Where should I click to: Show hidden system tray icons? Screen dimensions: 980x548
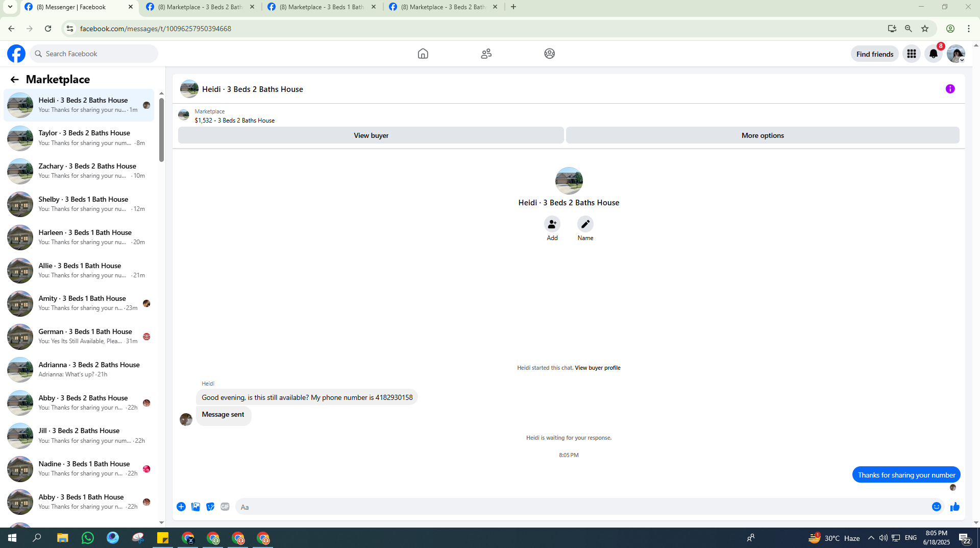click(871, 538)
